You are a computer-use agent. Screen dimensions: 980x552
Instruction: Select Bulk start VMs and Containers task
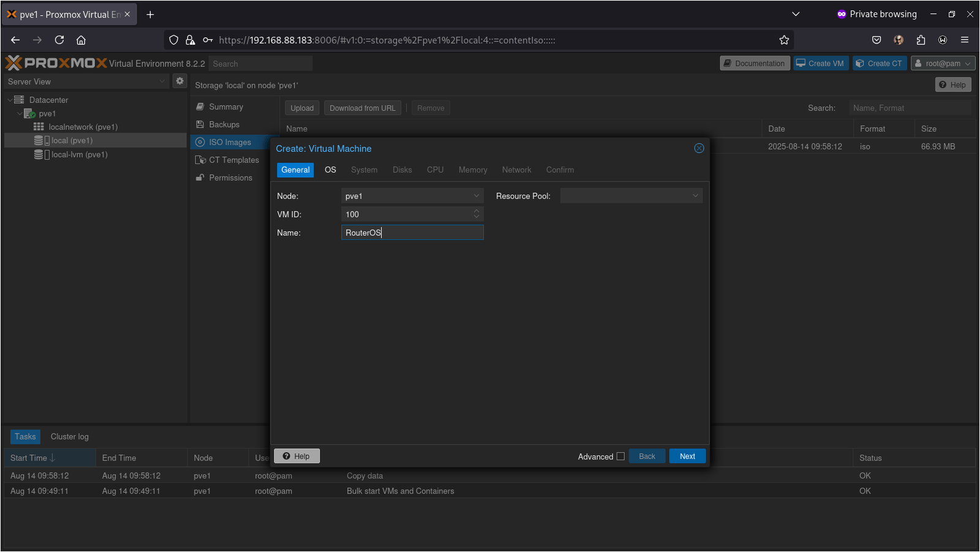point(489,491)
